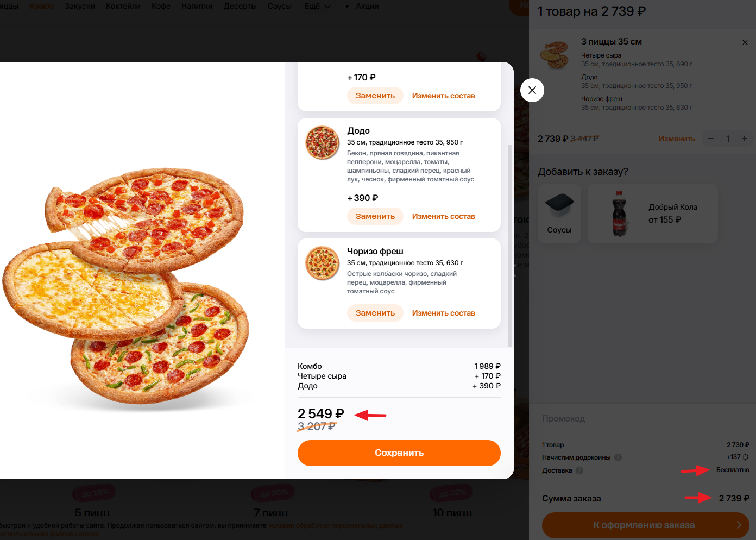Go to the Десерты menu category
This screenshot has height=540, width=756.
[x=240, y=7]
